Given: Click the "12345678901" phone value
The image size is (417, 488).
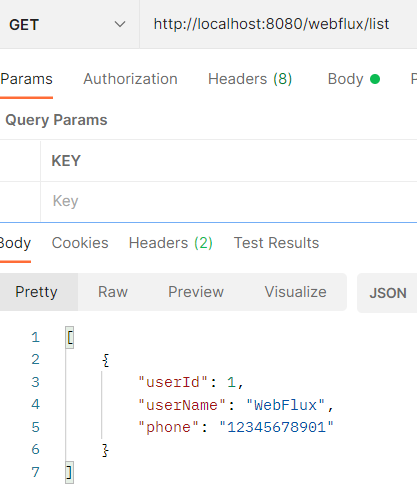Looking at the screenshot, I should 276,427.
